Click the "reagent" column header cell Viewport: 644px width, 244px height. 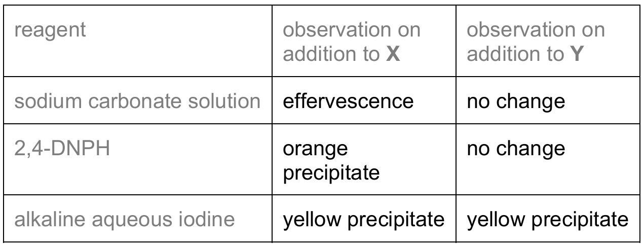[x=50, y=31]
